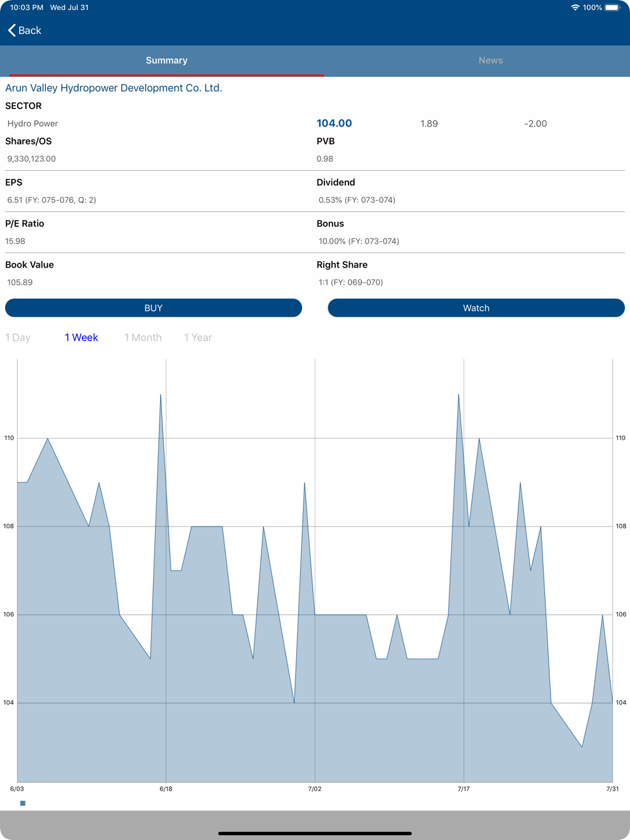Screen dimensions: 630x840
Task: Tap the 7/02 date label on chart axis
Action: click(314, 789)
